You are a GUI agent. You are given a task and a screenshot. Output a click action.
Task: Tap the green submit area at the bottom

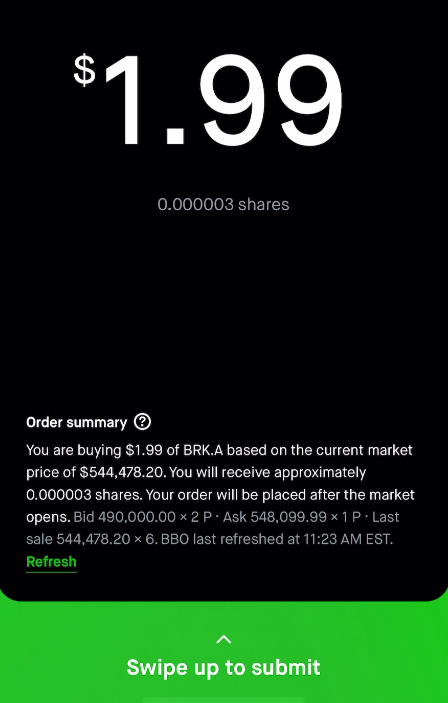[224, 652]
